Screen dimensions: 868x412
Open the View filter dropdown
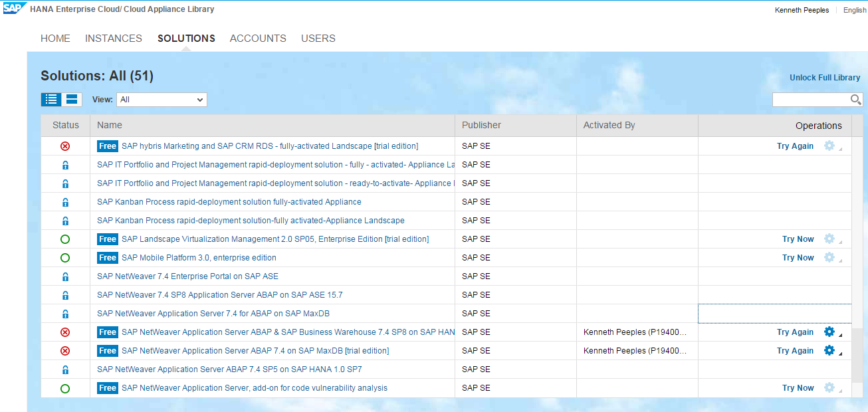pyautogui.click(x=162, y=100)
